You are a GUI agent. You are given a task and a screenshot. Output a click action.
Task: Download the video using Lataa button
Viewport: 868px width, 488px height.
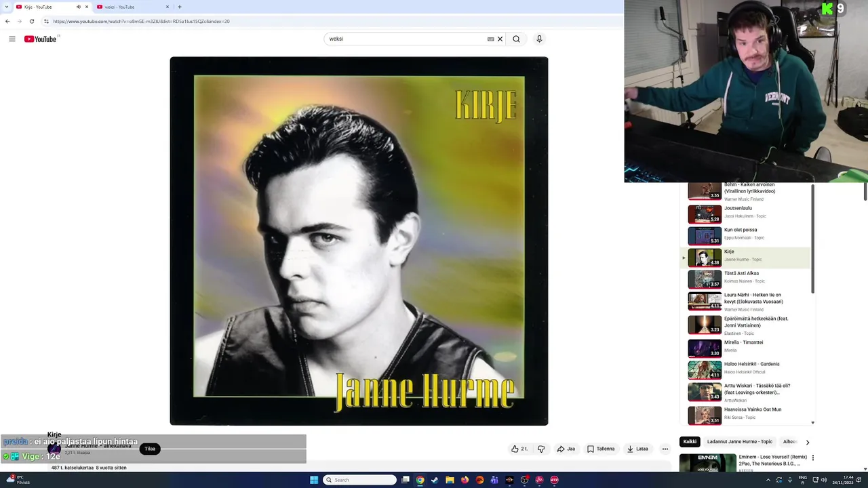[x=637, y=449]
